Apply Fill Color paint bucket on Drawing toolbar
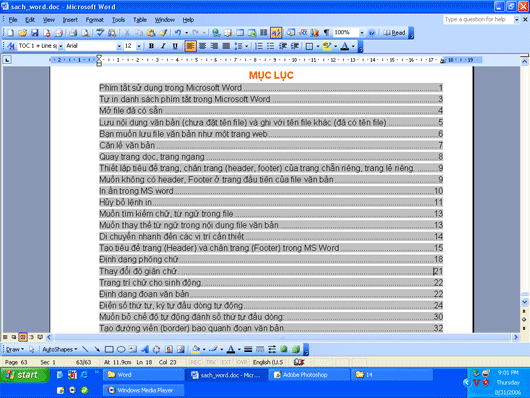The height and width of the screenshot is (398, 530). [195, 349]
